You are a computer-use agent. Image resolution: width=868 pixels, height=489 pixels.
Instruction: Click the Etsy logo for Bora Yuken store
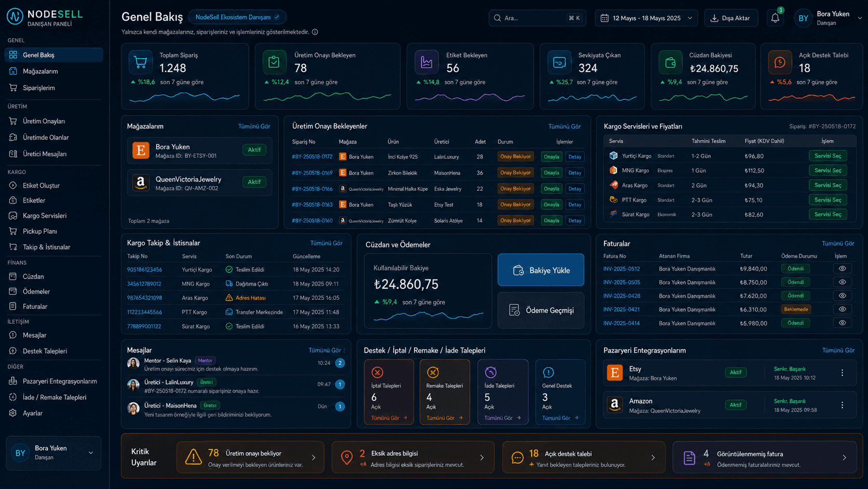coord(141,150)
